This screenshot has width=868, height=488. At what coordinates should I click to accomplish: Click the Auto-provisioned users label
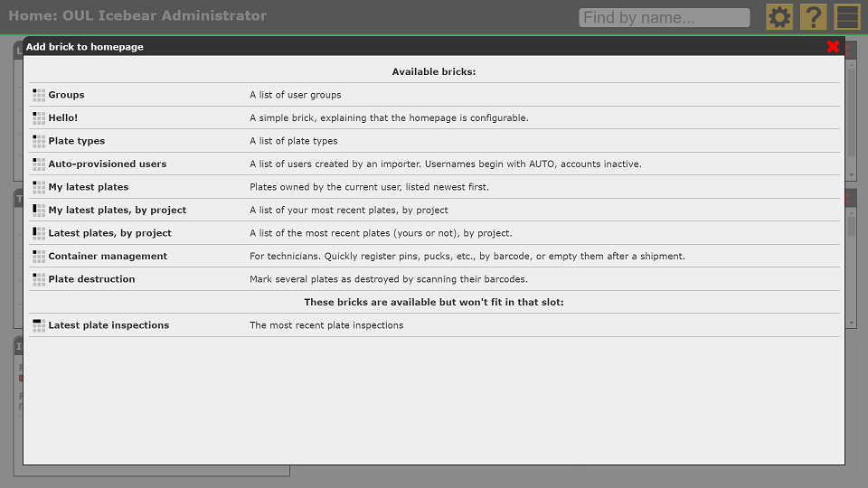108,164
